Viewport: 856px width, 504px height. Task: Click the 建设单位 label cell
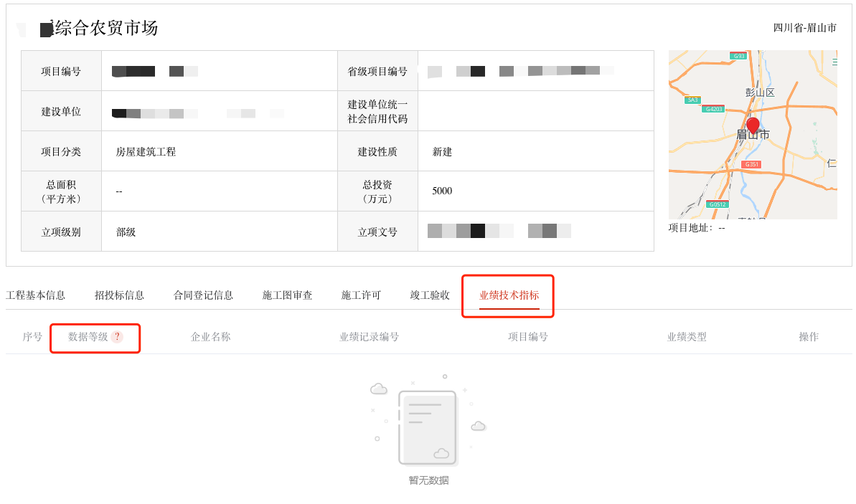(61, 112)
